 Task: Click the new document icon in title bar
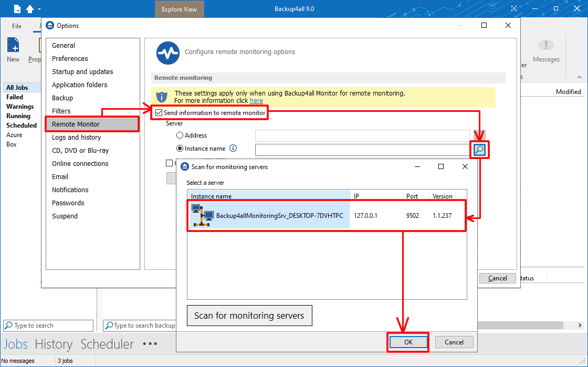click(x=17, y=8)
